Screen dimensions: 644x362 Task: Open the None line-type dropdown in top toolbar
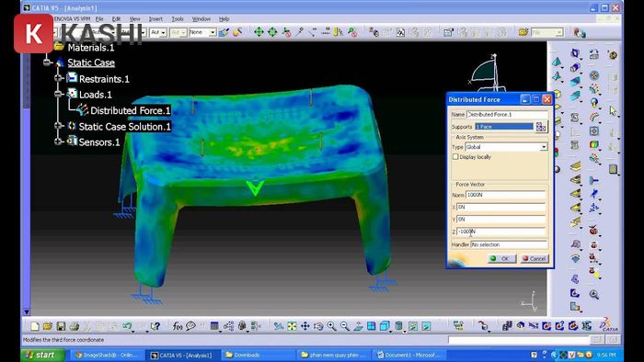(x=213, y=32)
